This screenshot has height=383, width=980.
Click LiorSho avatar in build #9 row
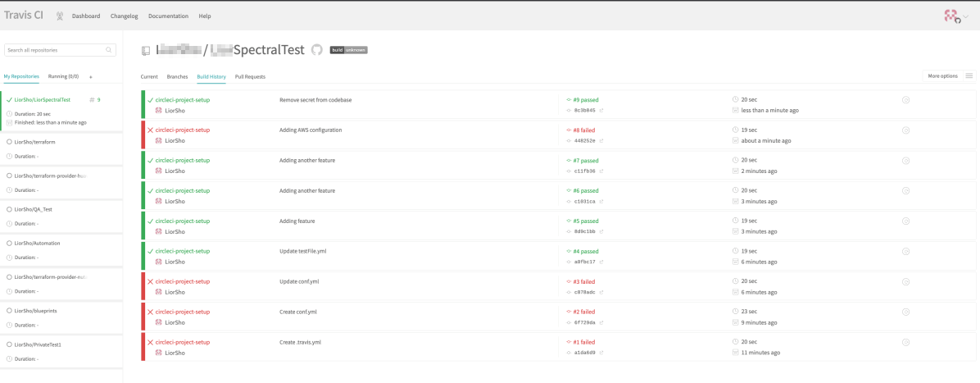pos(159,110)
